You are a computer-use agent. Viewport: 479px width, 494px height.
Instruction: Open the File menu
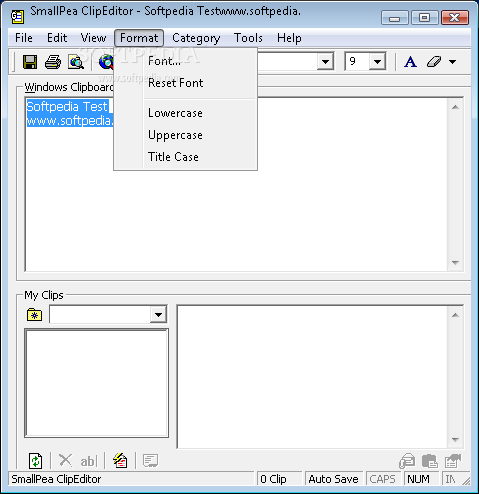[x=24, y=38]
